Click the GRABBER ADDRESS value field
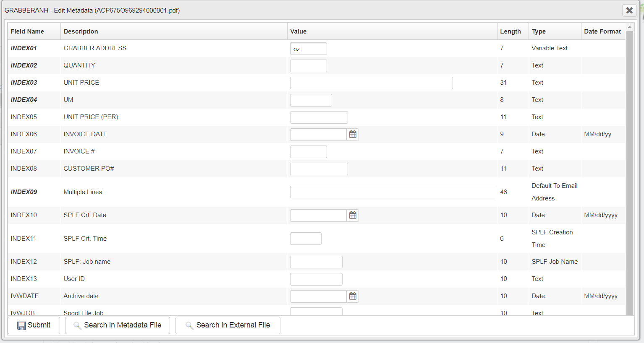 (x=308, y=49)
